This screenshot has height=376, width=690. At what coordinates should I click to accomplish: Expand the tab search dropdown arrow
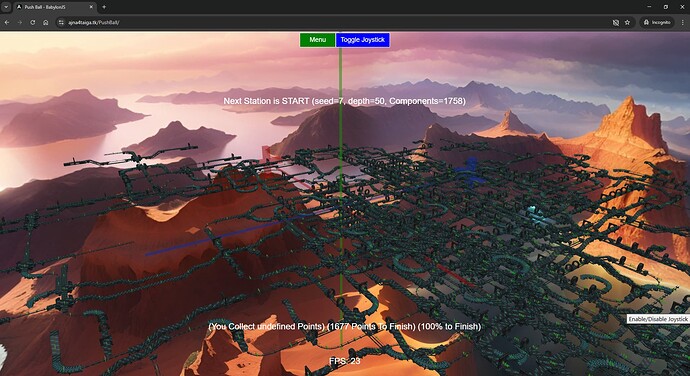(6, 7)
